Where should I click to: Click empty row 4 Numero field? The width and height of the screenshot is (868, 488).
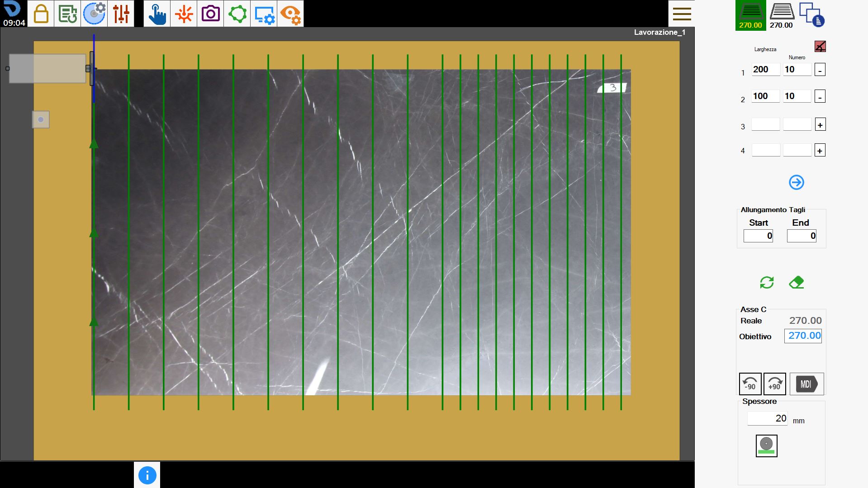click(797, 150)
